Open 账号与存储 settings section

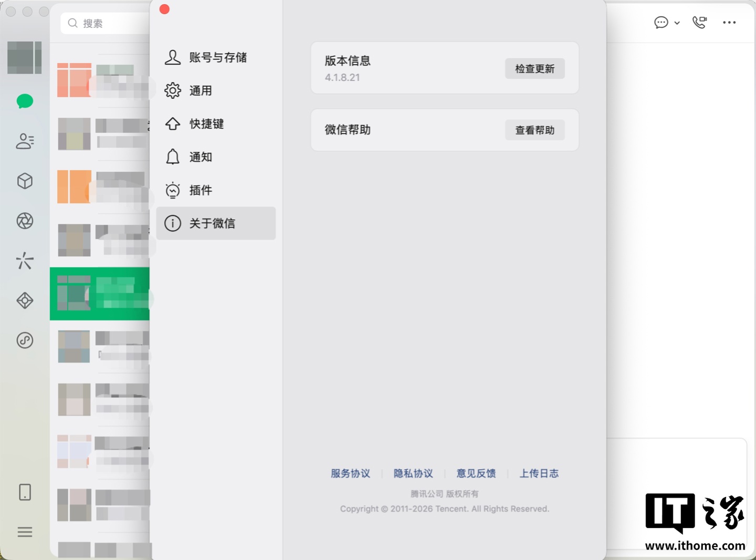click(216, 57)
